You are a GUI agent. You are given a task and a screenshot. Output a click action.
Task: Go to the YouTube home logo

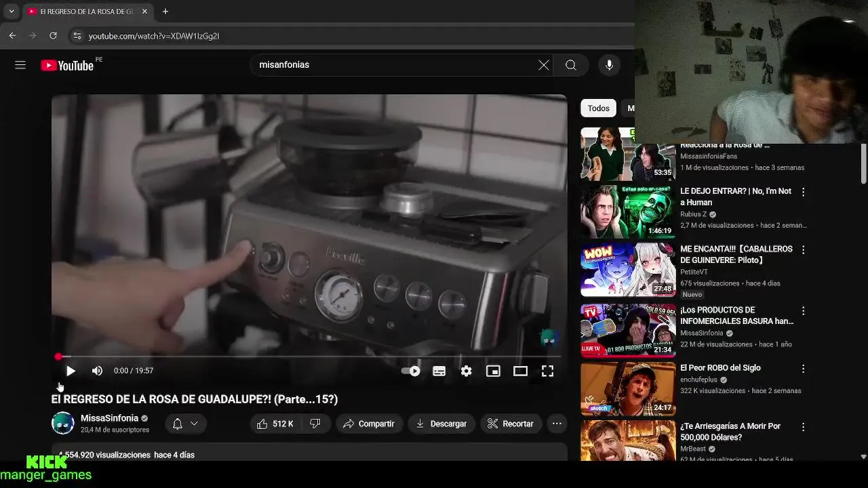(66, 65)
